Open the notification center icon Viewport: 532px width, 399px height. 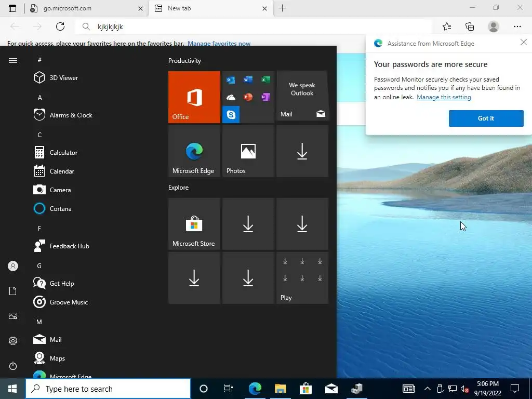coord(515,389)
